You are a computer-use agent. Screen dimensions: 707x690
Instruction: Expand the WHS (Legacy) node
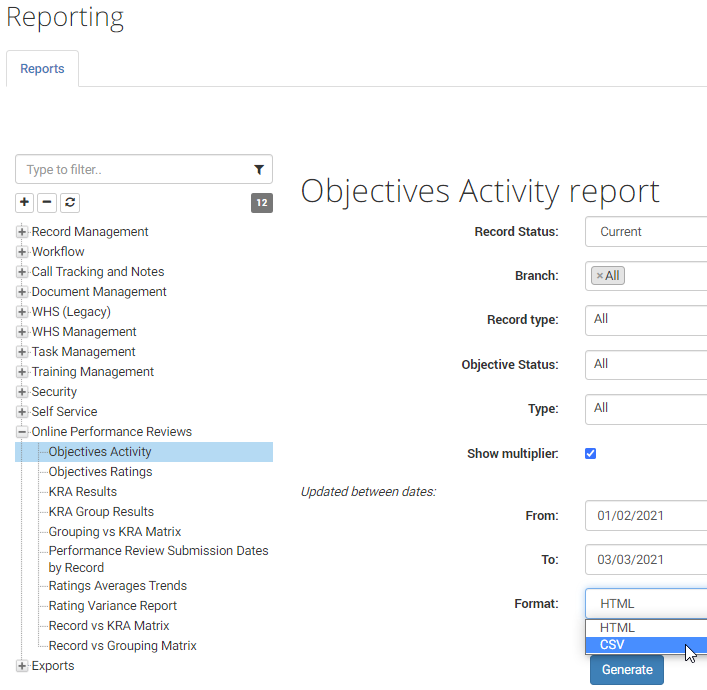click(x=22, y=312)
